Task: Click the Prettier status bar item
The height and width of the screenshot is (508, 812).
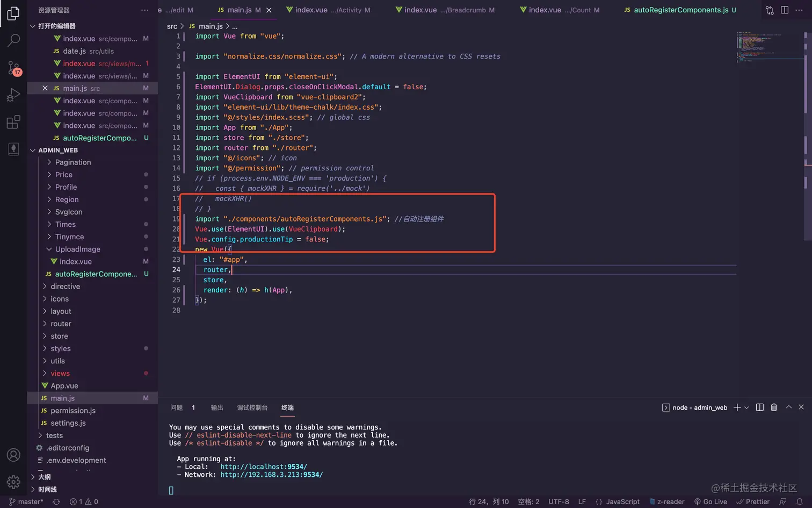Action: [x=753, y=502]
